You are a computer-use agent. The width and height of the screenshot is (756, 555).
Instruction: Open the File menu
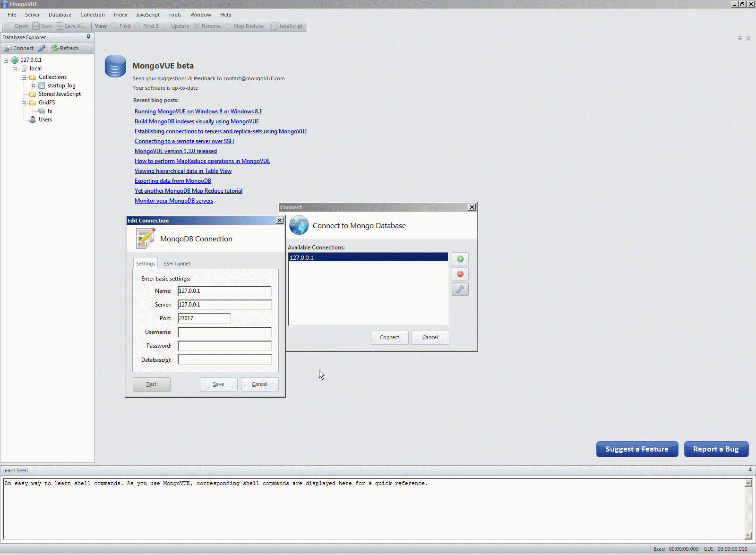12,15
